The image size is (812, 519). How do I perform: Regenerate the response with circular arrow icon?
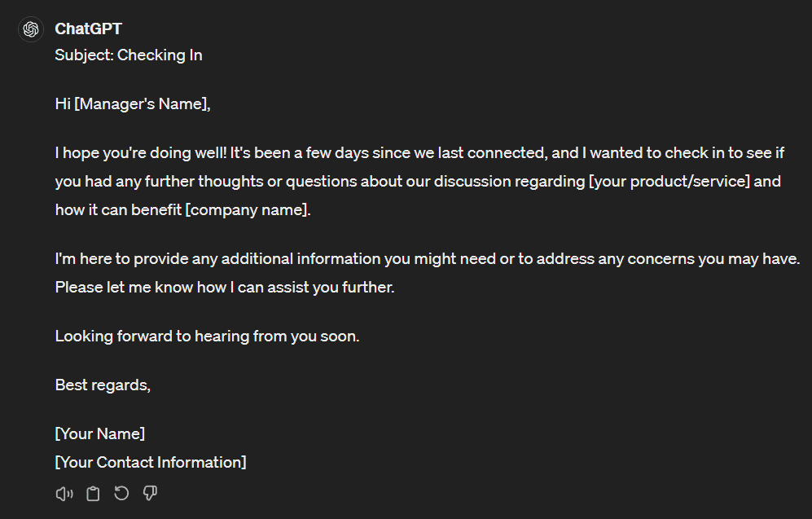click(121, 493)
